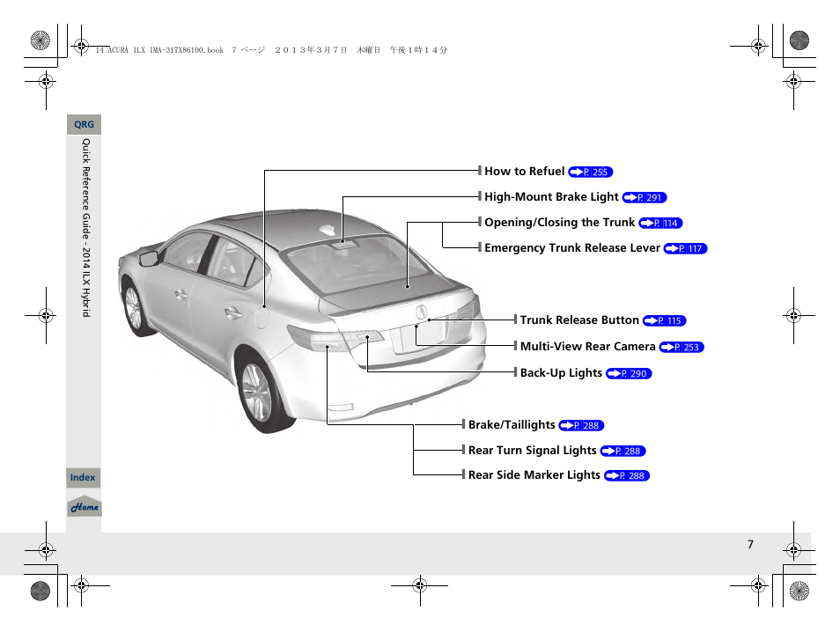The width and height of the screenshot is (840, 632).
Task: Select the 'How to Refuel' label
Action: tap(525, 172)
